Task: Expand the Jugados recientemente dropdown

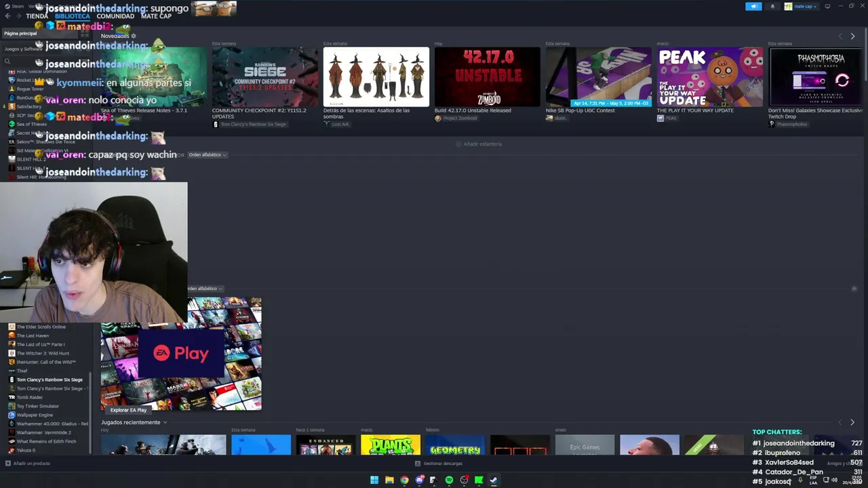Action: coord(165,422)
